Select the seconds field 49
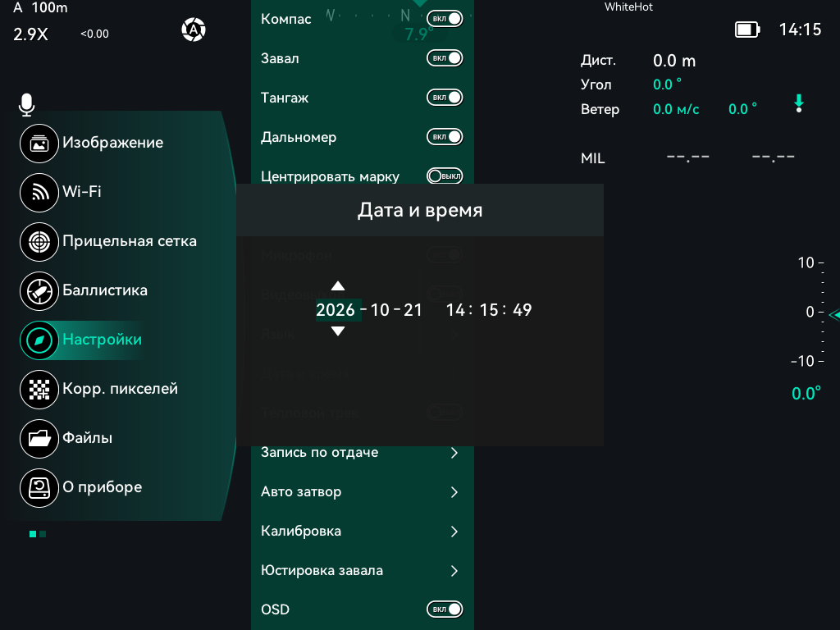 click(x=523, y=309)
